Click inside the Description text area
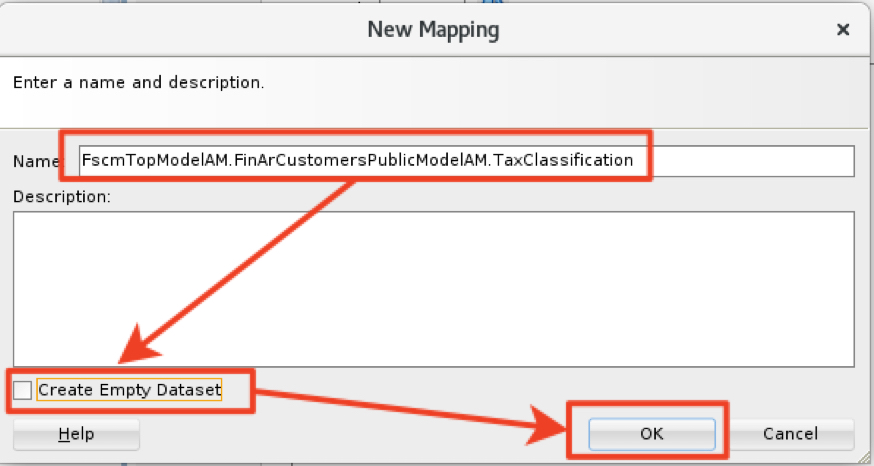This screenshot has height=466, width=874. [x=432, y=288]
